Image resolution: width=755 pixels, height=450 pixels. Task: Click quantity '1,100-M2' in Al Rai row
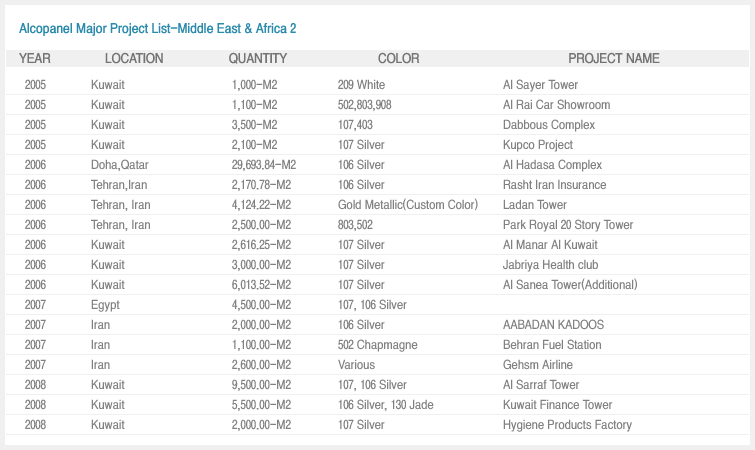254,105
